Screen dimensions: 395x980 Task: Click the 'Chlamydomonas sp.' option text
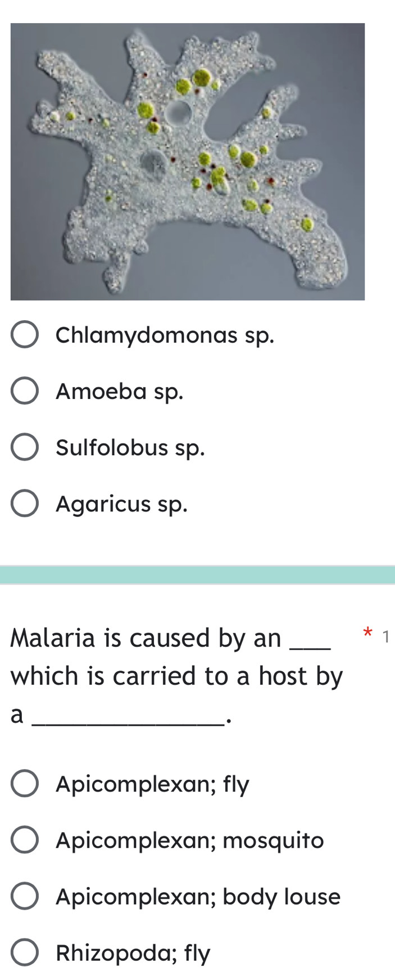[x=165, y=335]
